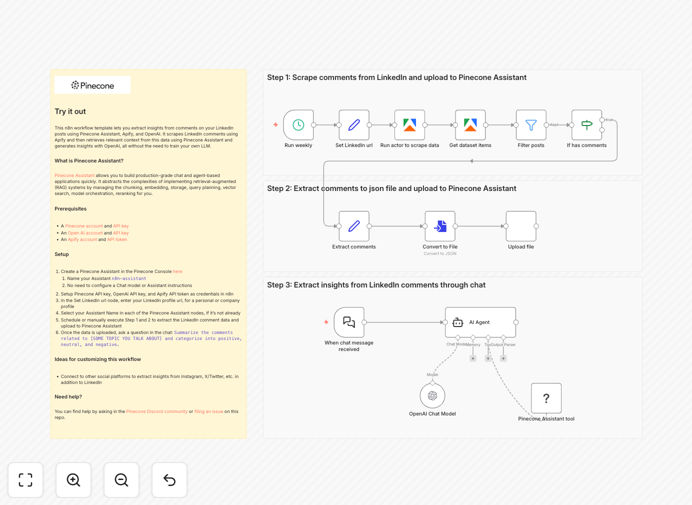Click the reset zoom undo-arrow button
The height and width of the screenshot is (505, 692).
[x=169, y=480]
